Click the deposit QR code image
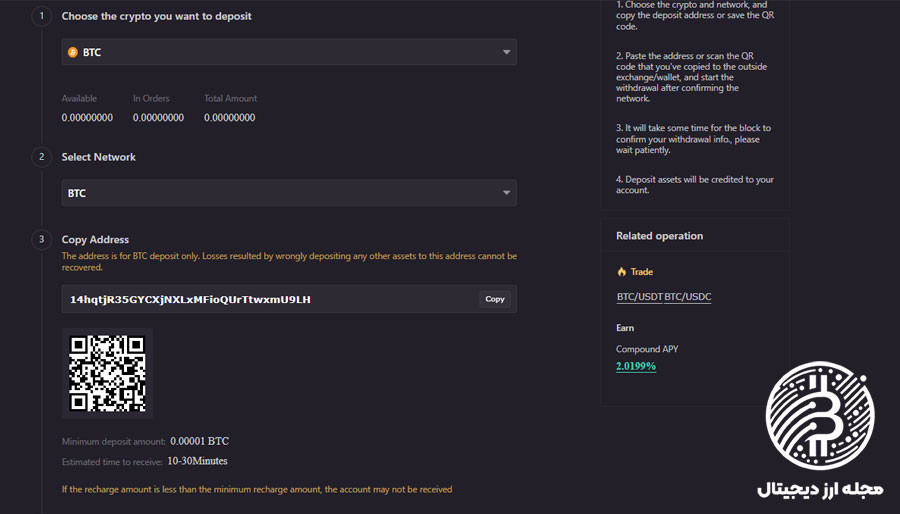Viewport: 900px width, 514px height. (x=107, y=373)
